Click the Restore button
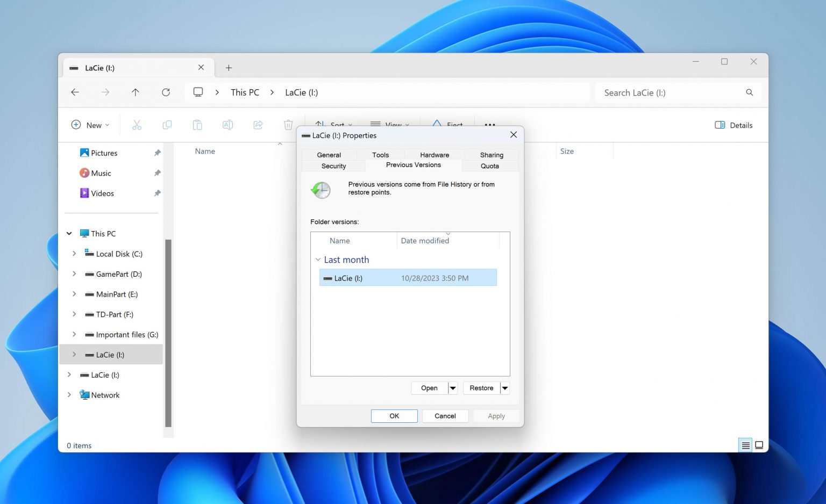The width and height of the screenshot is (826, 504). 481,387
